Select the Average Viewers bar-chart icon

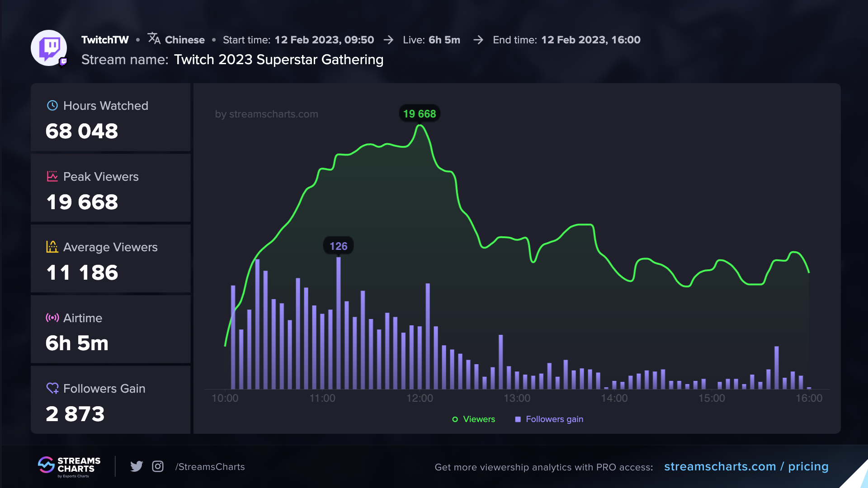(52, 247)
